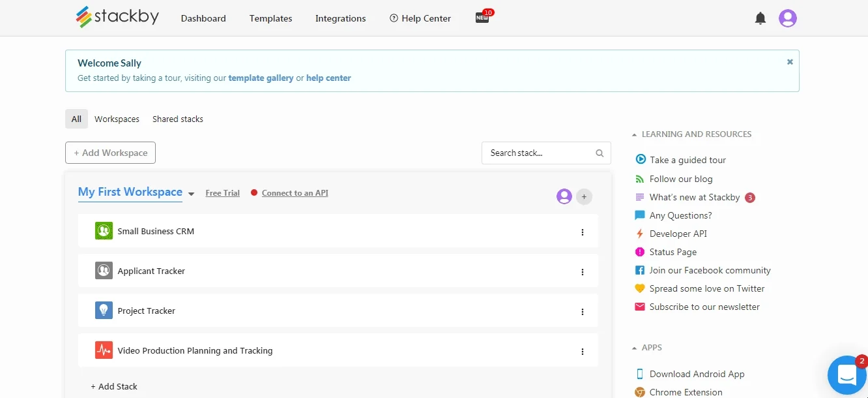Switch to the Shared stacks tab
Image resolution: width=868 pixels, height=398 pixels.
click(178, 119)
